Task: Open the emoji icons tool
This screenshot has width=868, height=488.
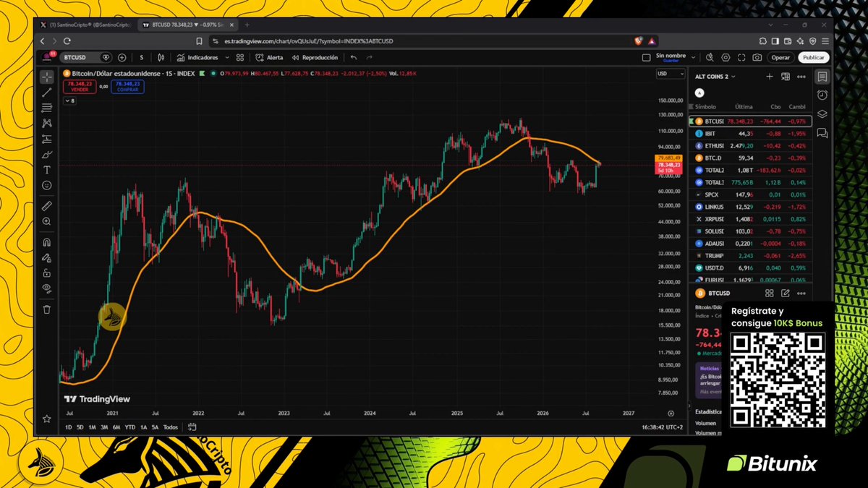Action: tap(47, 186)
